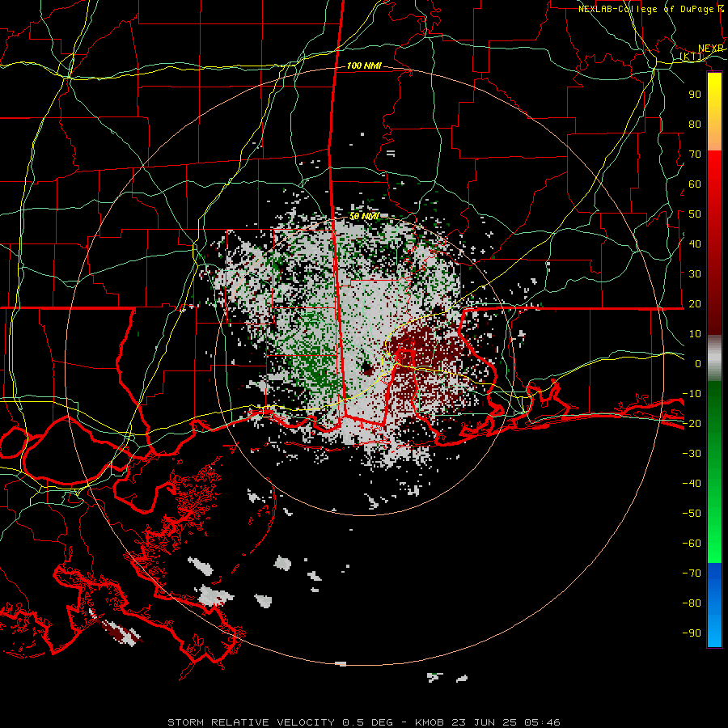
Task: Click the 10 value on the velocity scale
Action: coord(695,334)
